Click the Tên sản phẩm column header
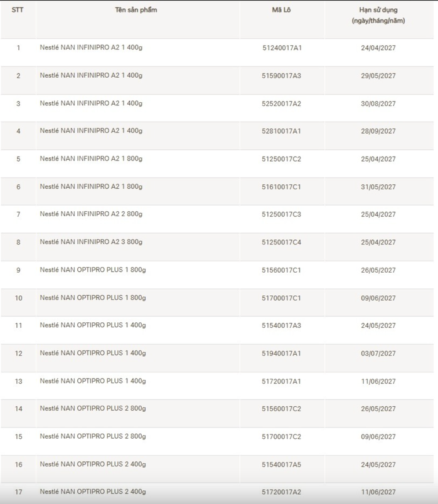The width and height of the screenshot is (438, 504). pos(136,10)
